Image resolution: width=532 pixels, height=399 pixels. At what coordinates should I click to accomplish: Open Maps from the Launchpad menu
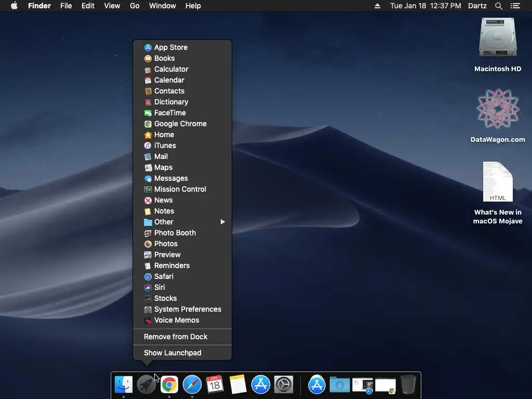click(x=182, y=167)
